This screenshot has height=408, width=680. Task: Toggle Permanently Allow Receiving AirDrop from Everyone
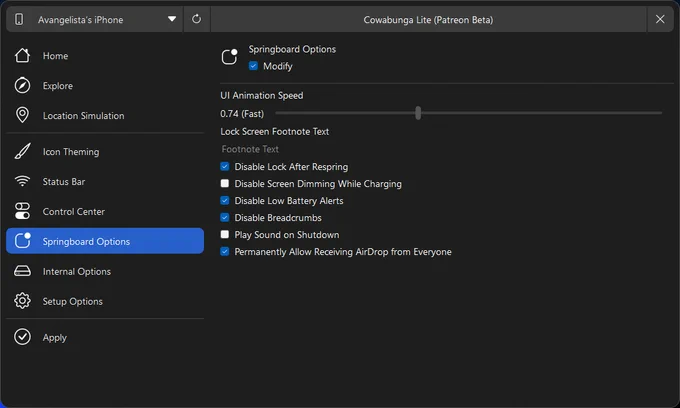(225, 251)
